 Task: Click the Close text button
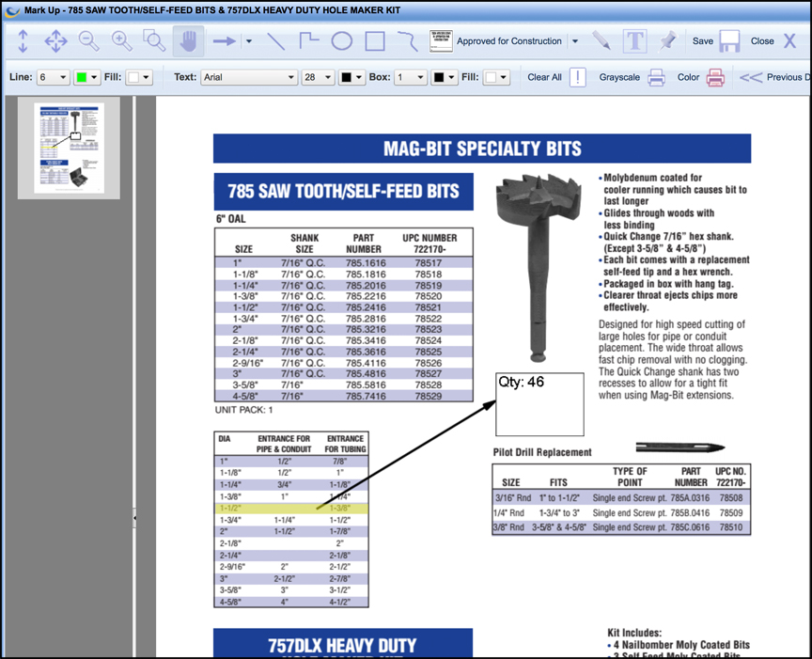pyautogui.click(x=762, y=41)
